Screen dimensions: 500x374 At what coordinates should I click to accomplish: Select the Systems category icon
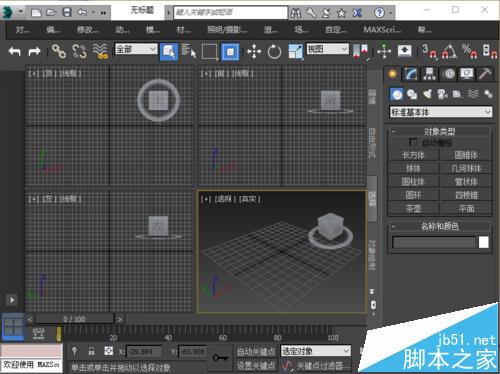pyautogui.click(x=488, y=94)
